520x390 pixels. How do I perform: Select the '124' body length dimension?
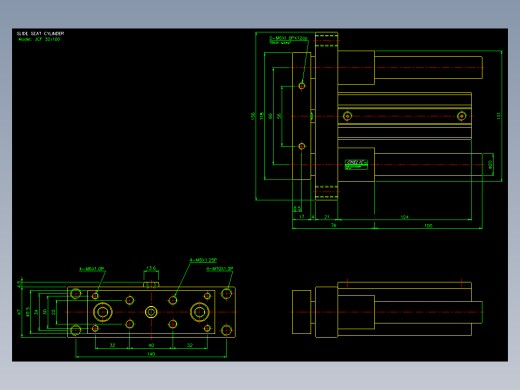tap(404, 217)
